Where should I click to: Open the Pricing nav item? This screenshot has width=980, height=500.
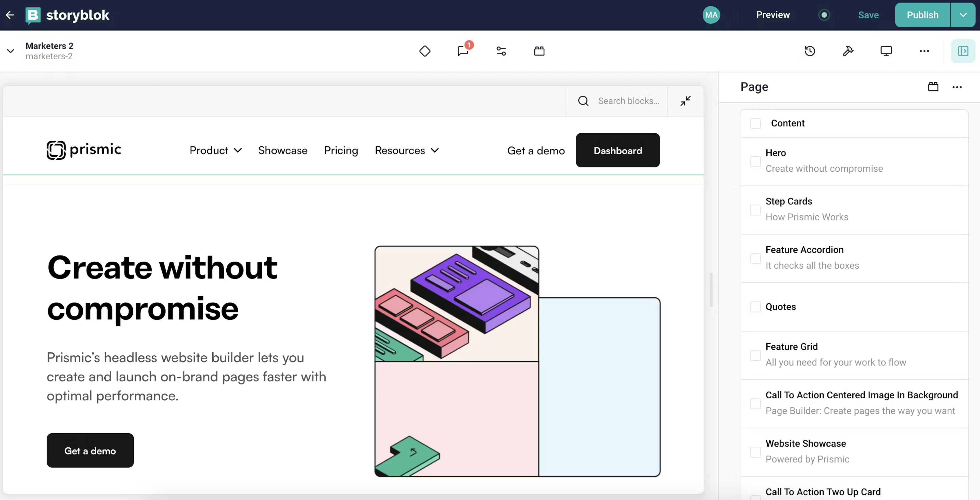pos(341,150)
